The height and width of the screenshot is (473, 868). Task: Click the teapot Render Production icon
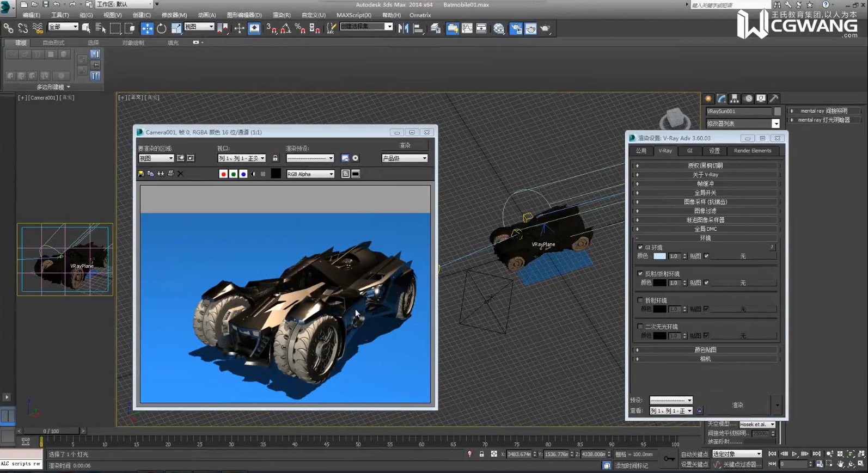pyautogui.click(x=545, y=28)
